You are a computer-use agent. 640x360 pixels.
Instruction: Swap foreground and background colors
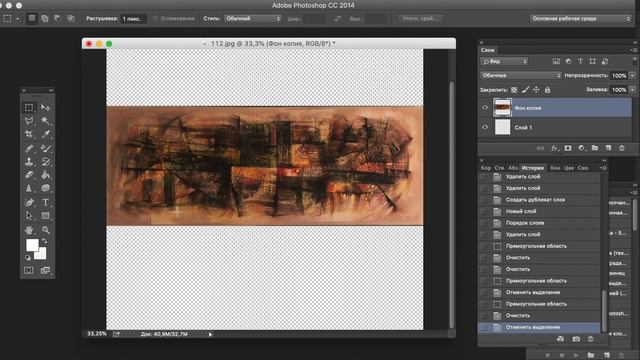tap(44, 241)
